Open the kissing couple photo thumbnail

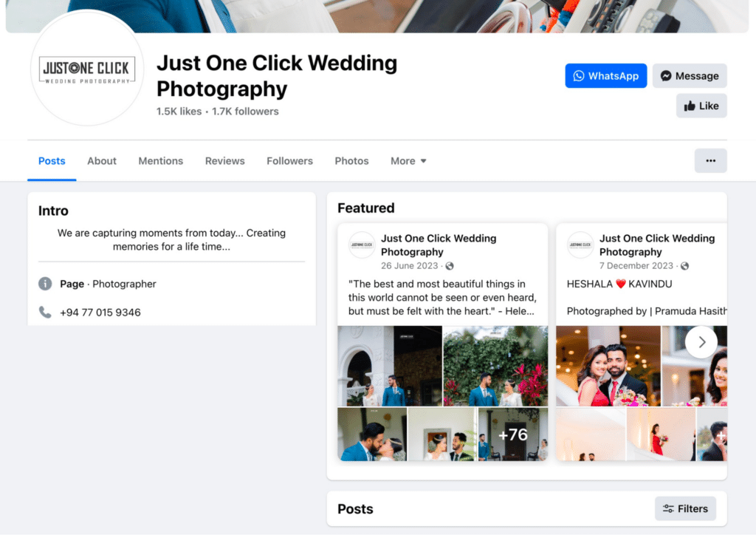tap(372, 435)
